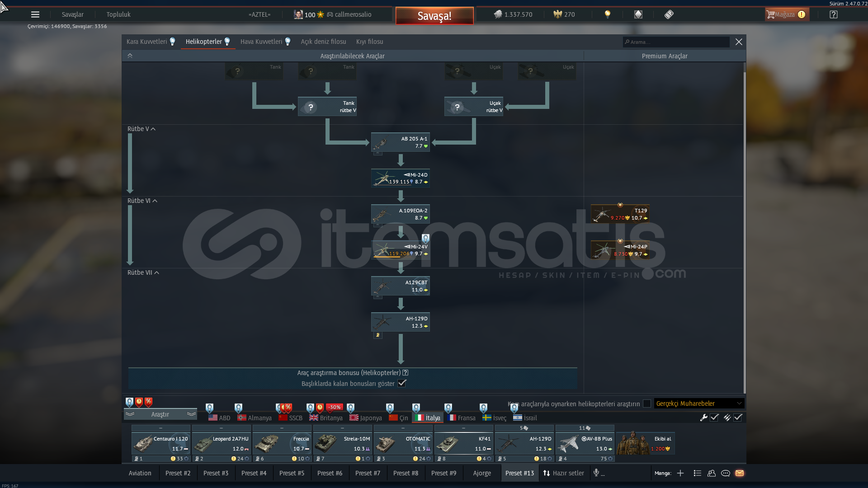Open the Savaşlar menu
This screenshot has width=868, height=488.
tap(73, 14)
